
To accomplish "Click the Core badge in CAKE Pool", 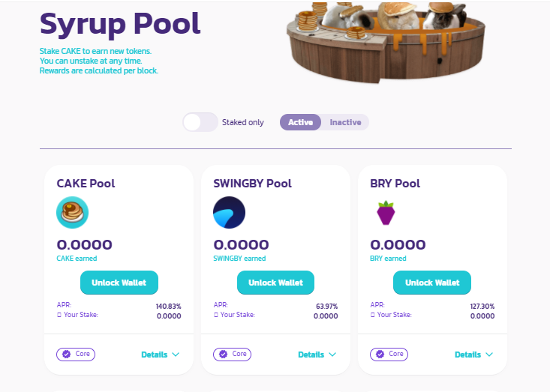I will (x=76, y=355).
